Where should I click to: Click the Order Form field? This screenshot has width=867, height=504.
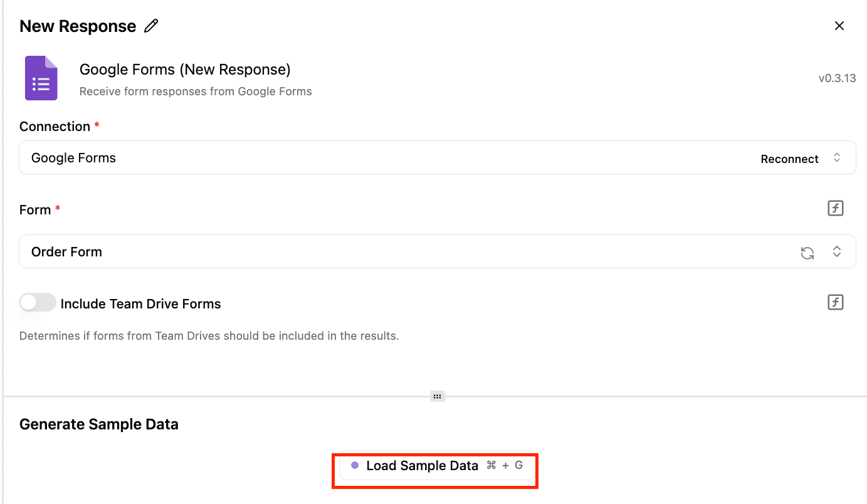point(376,252)
